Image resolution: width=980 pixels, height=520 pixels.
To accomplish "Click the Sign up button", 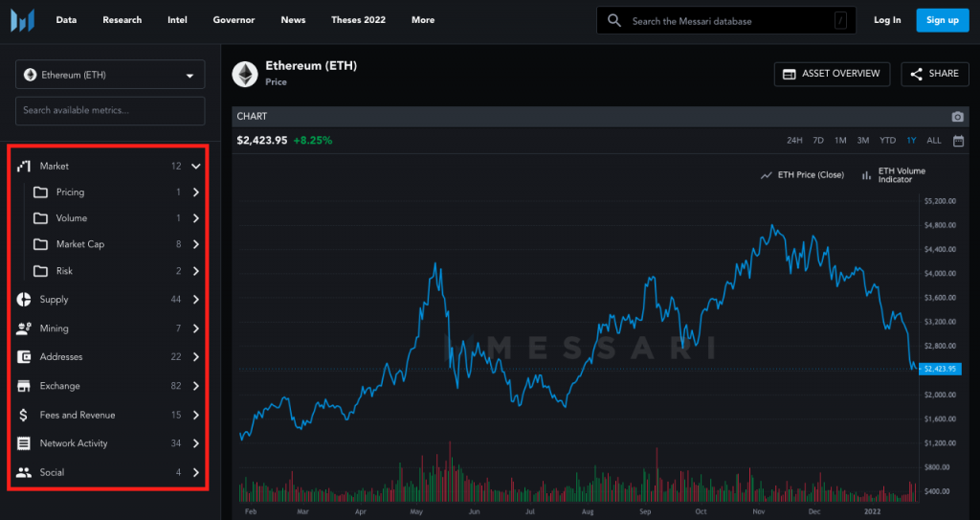I will pos(942,20).
